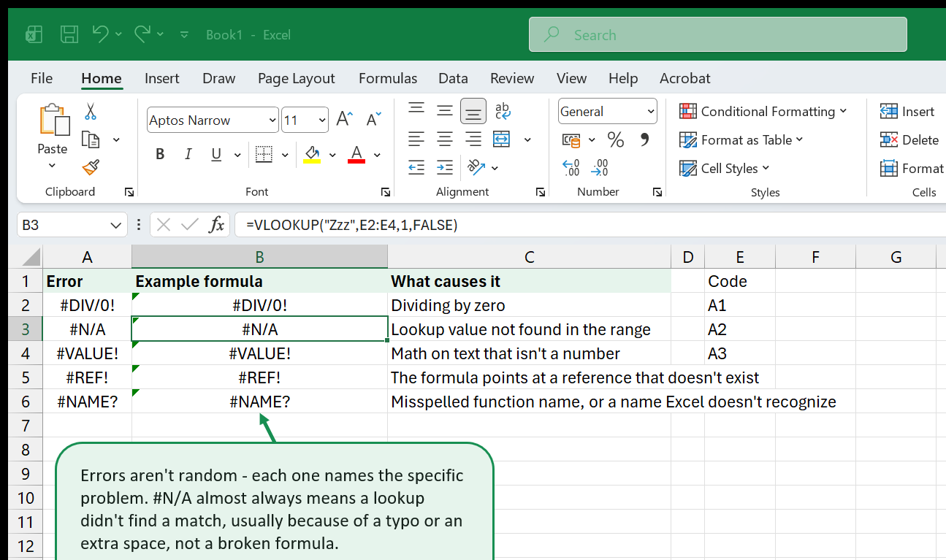Click the Redo arrow icon
This screenshot has height=560, width=946.
(x=142, y=34)
